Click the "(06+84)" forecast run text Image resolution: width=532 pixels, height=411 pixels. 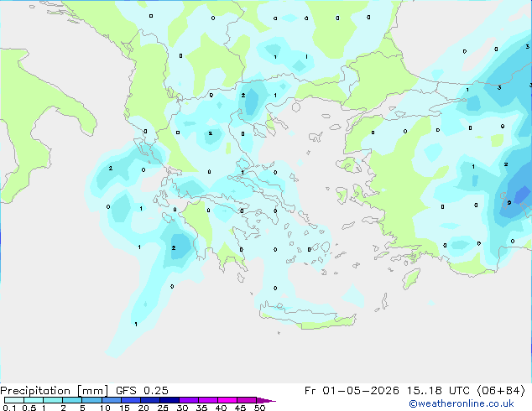502,391
